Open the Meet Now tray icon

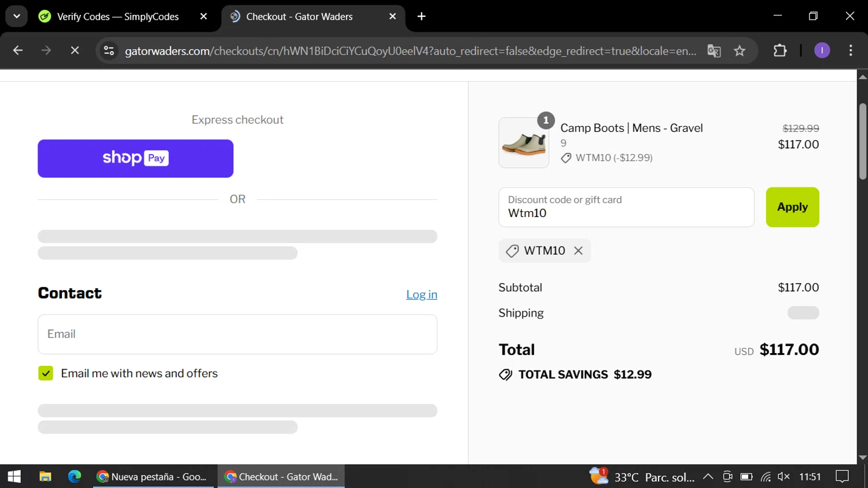(x=727, y=477)
